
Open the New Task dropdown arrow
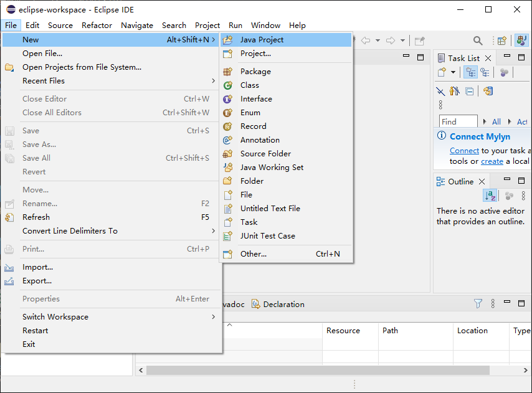453,72
